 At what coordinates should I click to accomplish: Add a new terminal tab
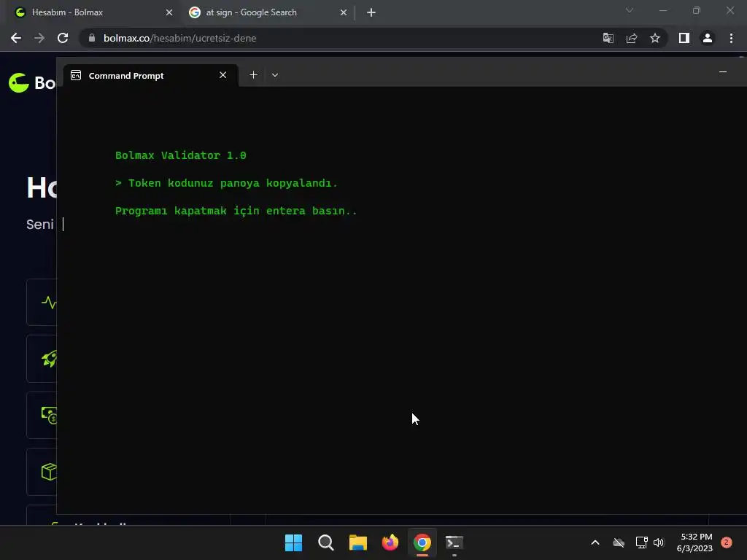point(253,75)
